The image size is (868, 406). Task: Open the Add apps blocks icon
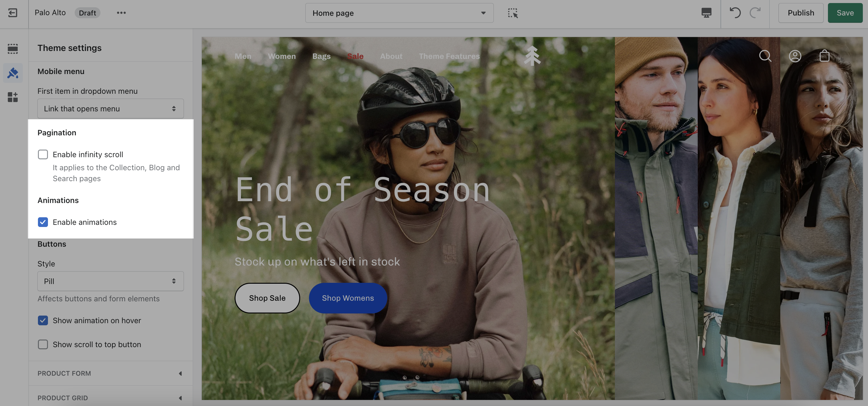(x=12, y=97)
